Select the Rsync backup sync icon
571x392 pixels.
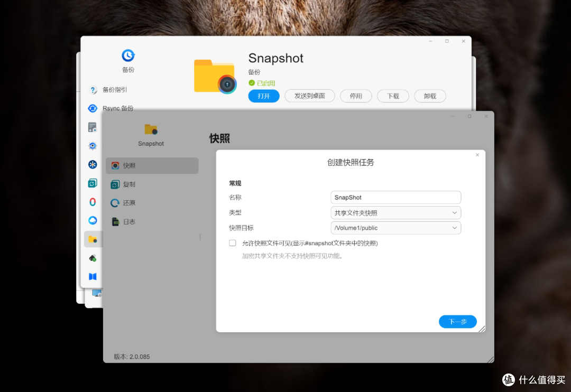[93, 108]
